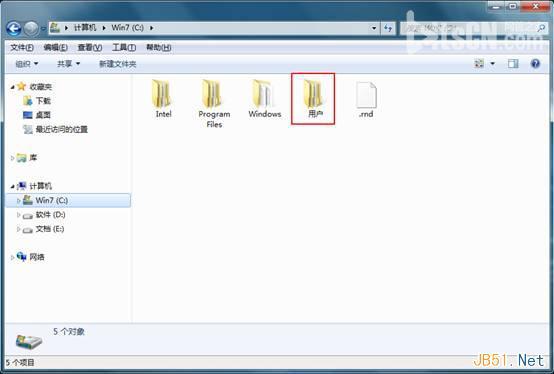The width and height of the screenshot is (554, 374).
Task: Go back with the Back arrow button
Action: click(x=14, y=28)
